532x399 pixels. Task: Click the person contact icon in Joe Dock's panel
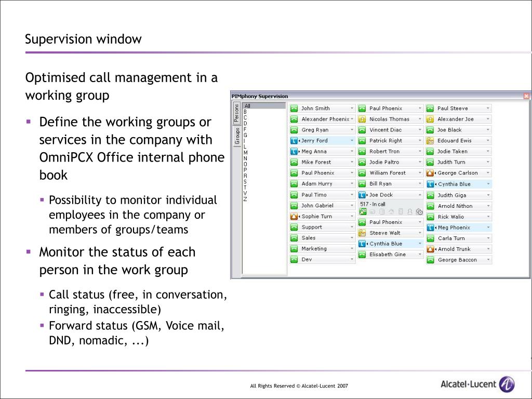tap(410, 212)
